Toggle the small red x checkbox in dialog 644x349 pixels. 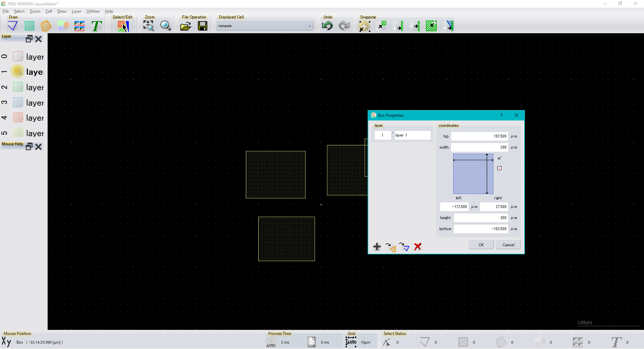pos(499,168)
